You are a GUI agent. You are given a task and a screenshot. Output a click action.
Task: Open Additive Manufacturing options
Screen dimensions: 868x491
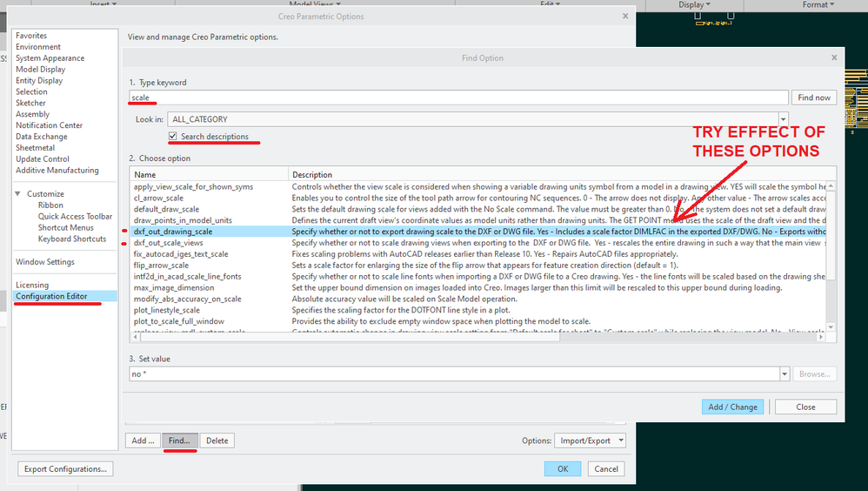click(57, 170)
